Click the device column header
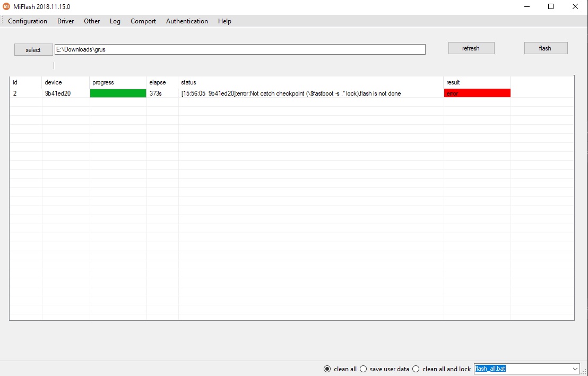This screenshot has width=588, height=376. [x=66, y=82]
